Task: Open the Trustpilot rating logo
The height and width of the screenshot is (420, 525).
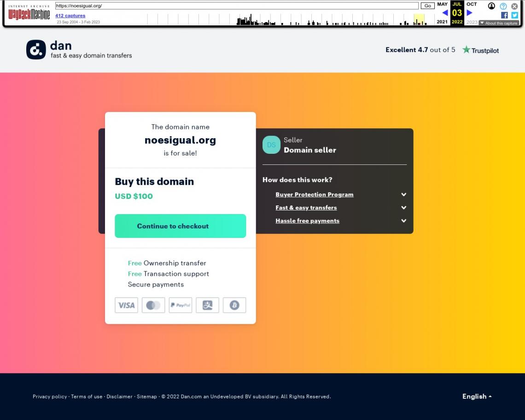Action: (x=480, y=50)
